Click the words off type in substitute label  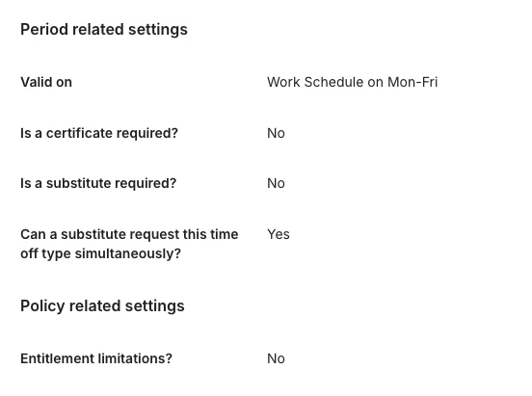point(45,253)
